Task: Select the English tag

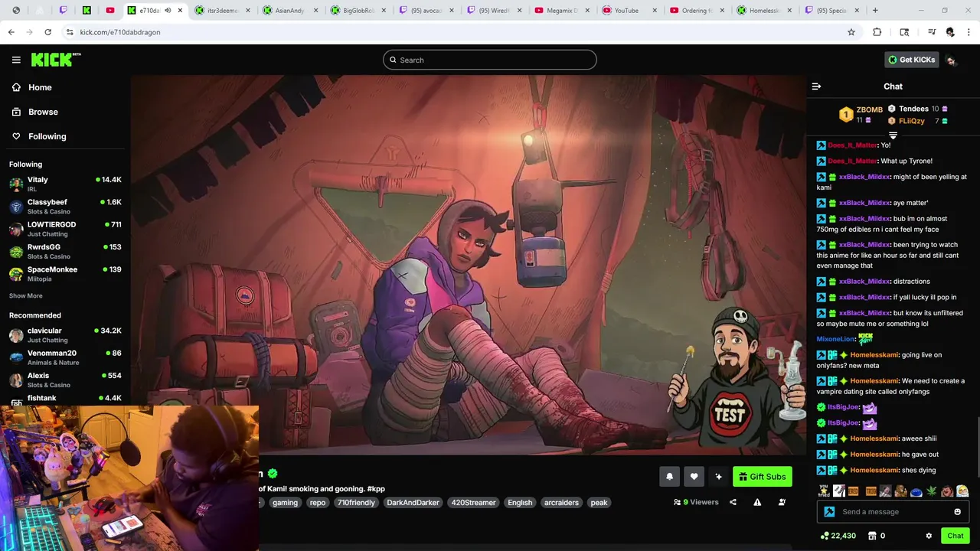Action: pyautogui.click(x=520, y=503)
